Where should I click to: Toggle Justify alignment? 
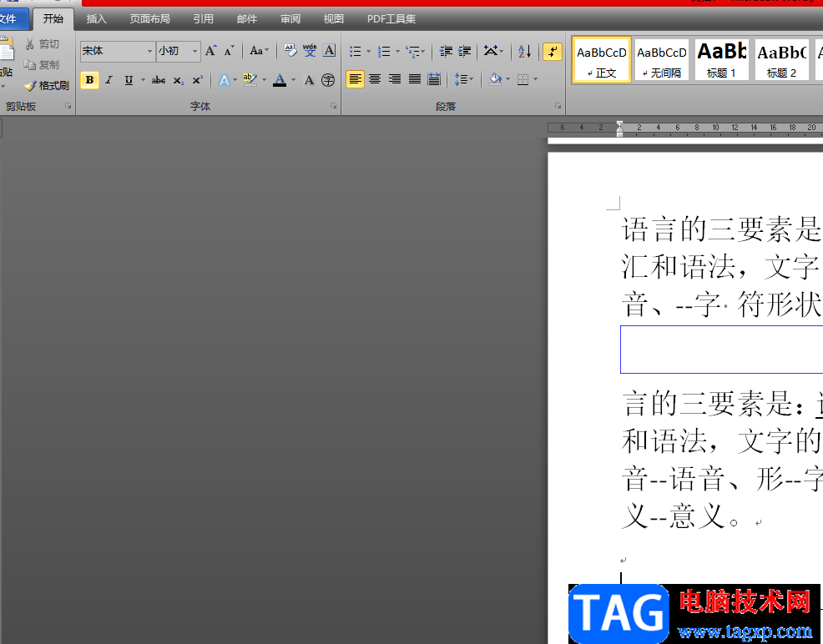pyautogui.click(x=415, y=79)
